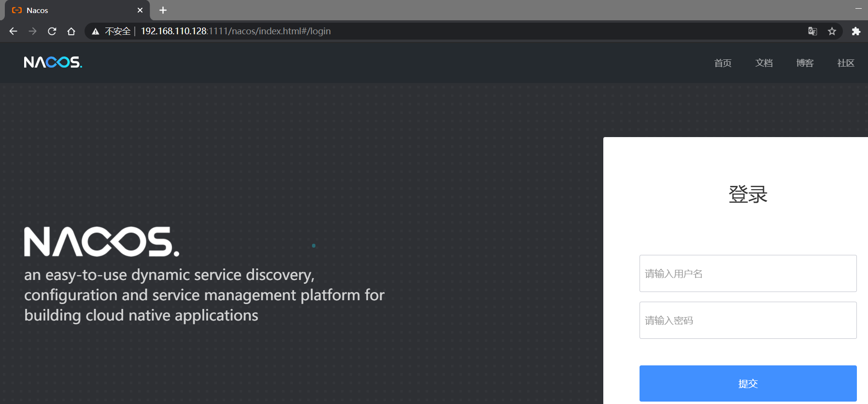The width and height of the screenshot is (868, 404).
Task: Close the Nacos browser tab
Action: click(140, 10)
